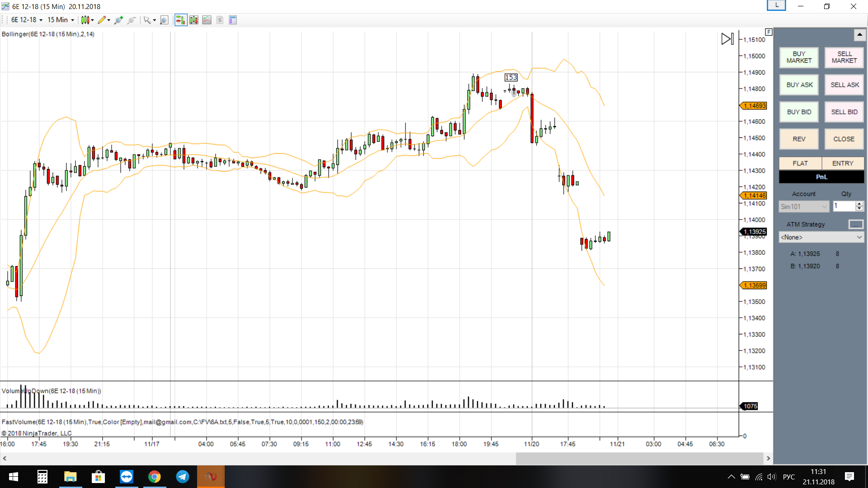Image resolution: width=868 pixels, height=488 pixels.
Task: Expand the ATM Strategy None dropdown
Action: coord(821,237)
